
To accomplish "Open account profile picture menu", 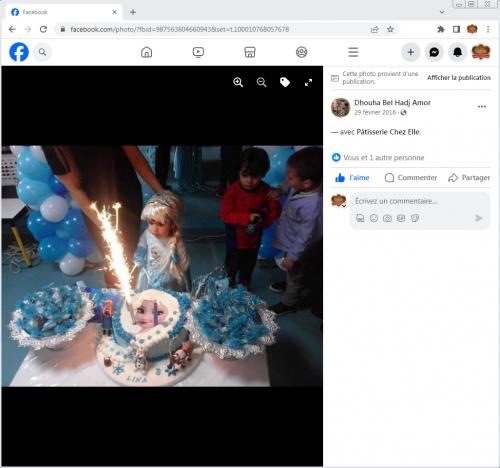I will [481, 52].
